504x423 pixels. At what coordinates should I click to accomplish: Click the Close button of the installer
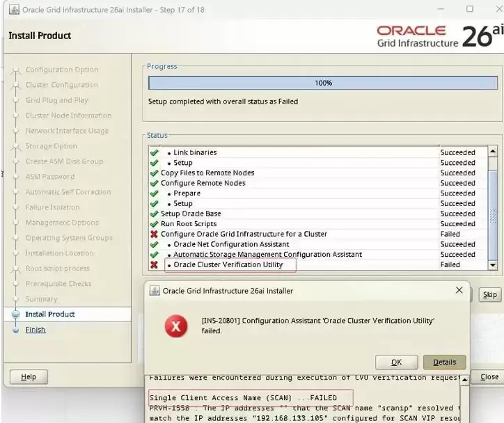489,377
